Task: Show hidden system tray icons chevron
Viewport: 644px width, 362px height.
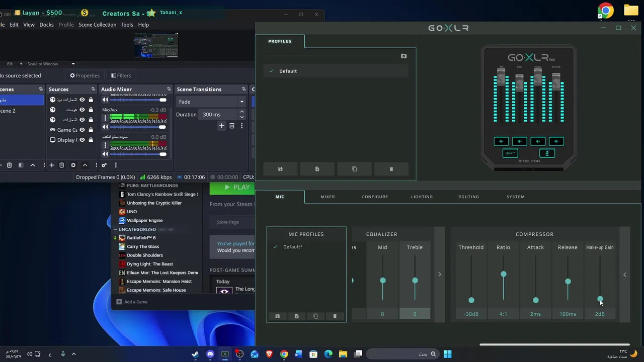Action: (73, 354)
